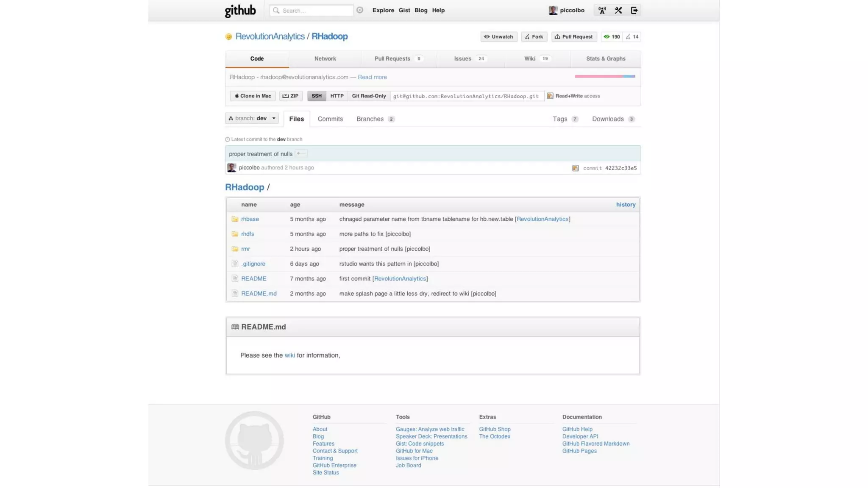The image size is (868, 488).
Task: Click the clock icon beside Latest commit
Action: (228, 139)
